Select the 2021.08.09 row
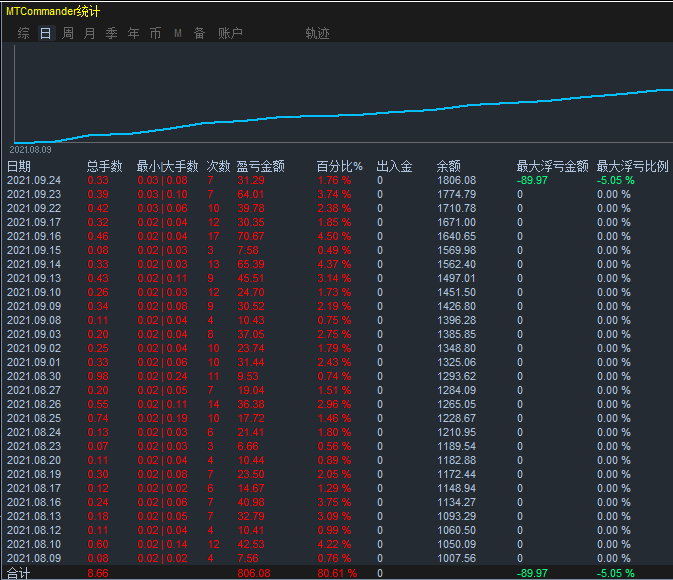The width and height of the screenshot is (673, 580). (34, 559)
